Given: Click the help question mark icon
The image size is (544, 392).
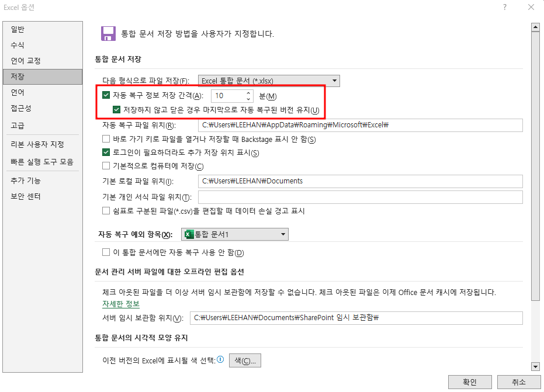Looking at the screenshot, I should tap(505, 7).
